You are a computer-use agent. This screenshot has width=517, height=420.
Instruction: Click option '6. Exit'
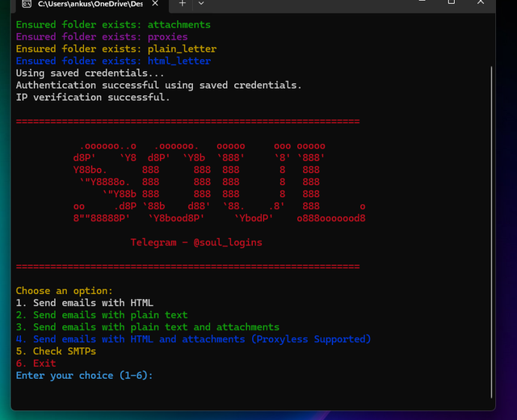[36, 363]
